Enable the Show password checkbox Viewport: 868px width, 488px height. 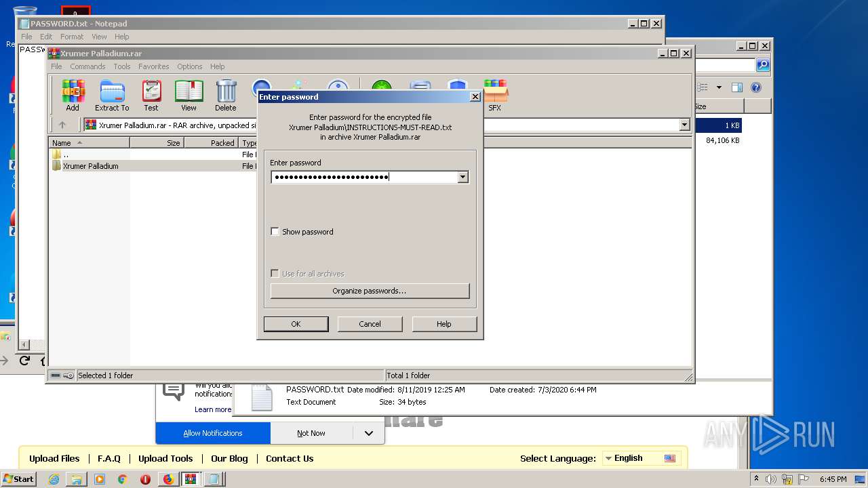(275, 232)
